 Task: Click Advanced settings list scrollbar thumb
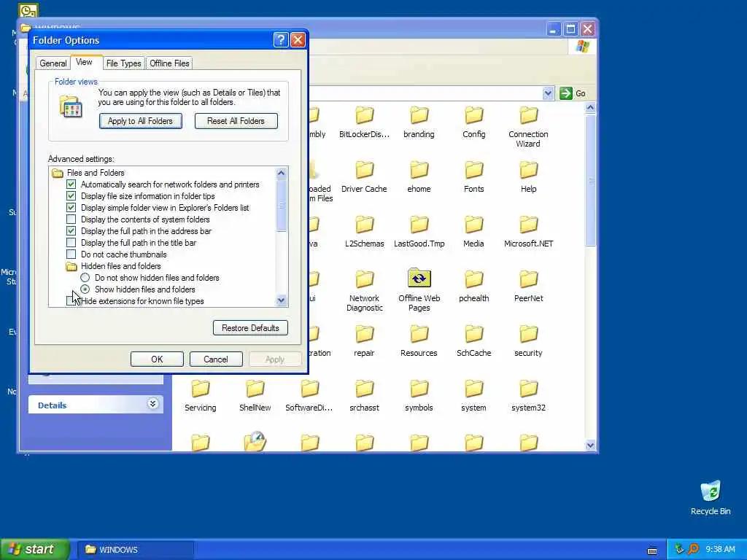(281, 205)
